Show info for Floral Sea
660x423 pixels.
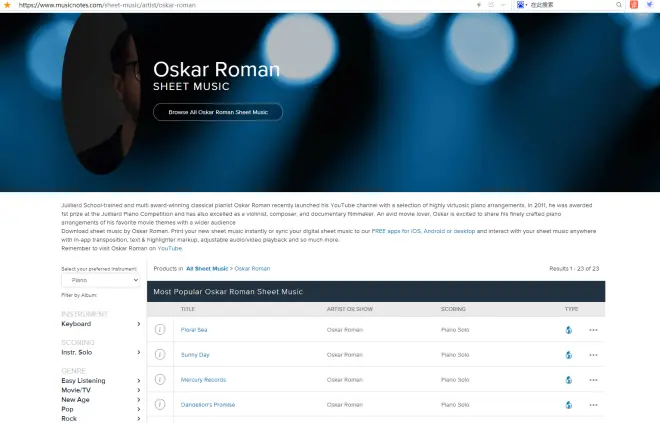pos(160,330)
